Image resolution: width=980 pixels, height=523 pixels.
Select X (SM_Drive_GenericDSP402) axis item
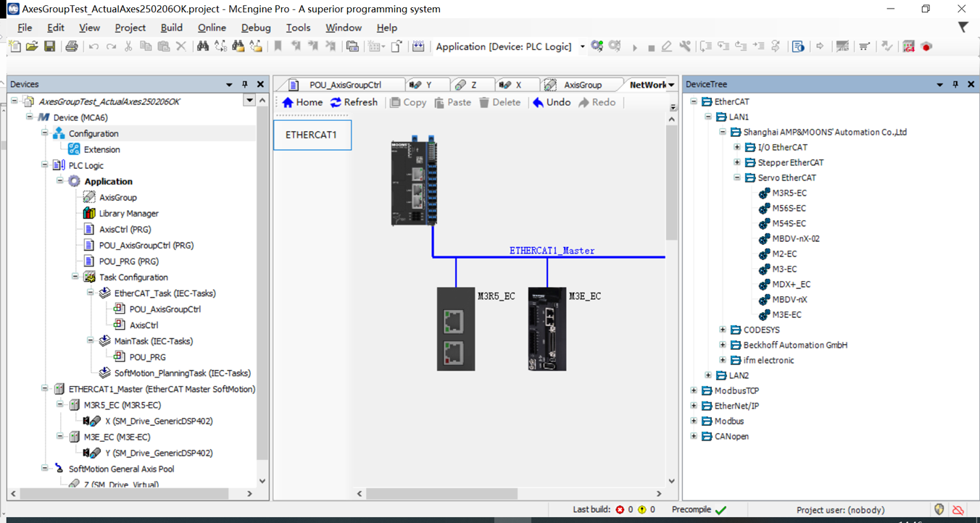[159, 421]
